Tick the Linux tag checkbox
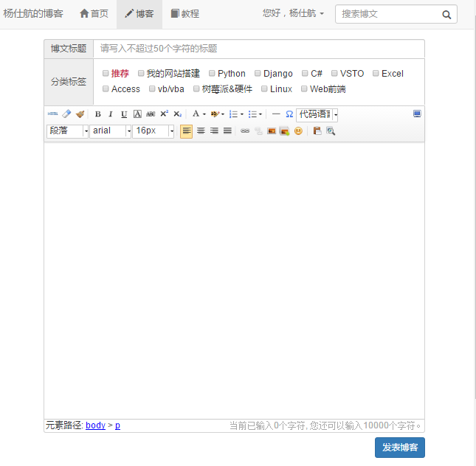Viewport: 476px width, 466px height. click(x=264, y=88)
